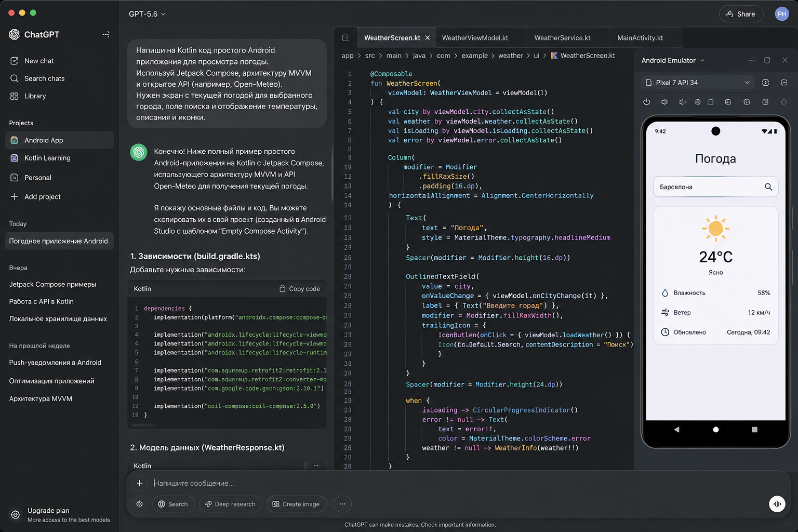Viewport: 798px width, 532px height.
Task: Expand the Android Emulator dropdown
Action: click(x=673, y=60)
